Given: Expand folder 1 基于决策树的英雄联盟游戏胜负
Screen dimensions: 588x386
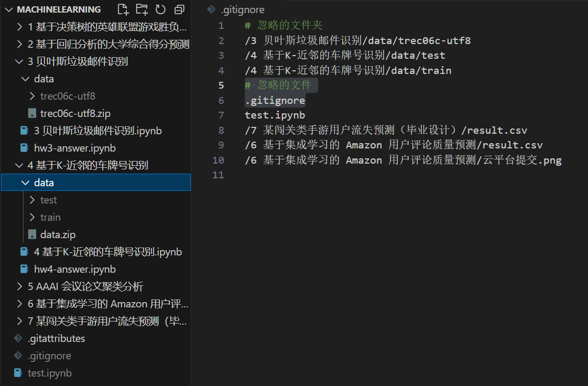Looking at the screenshot, I should pos(19,27).
